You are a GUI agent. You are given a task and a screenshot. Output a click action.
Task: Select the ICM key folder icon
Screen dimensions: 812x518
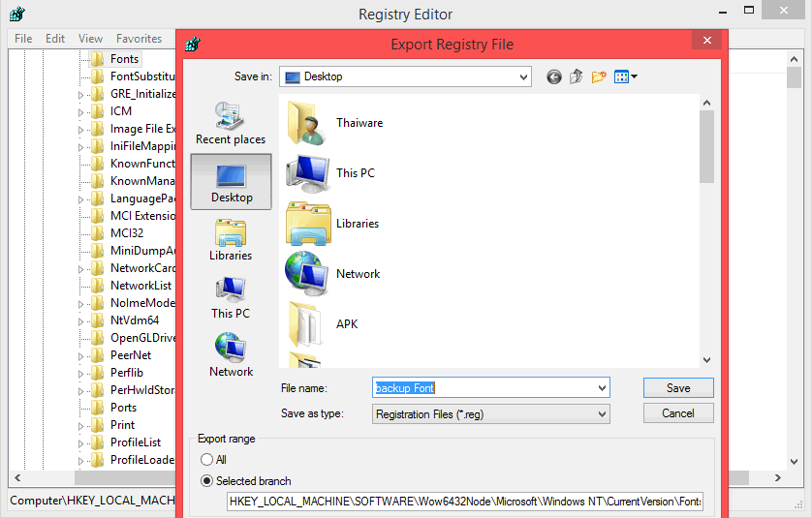point(97,111)
